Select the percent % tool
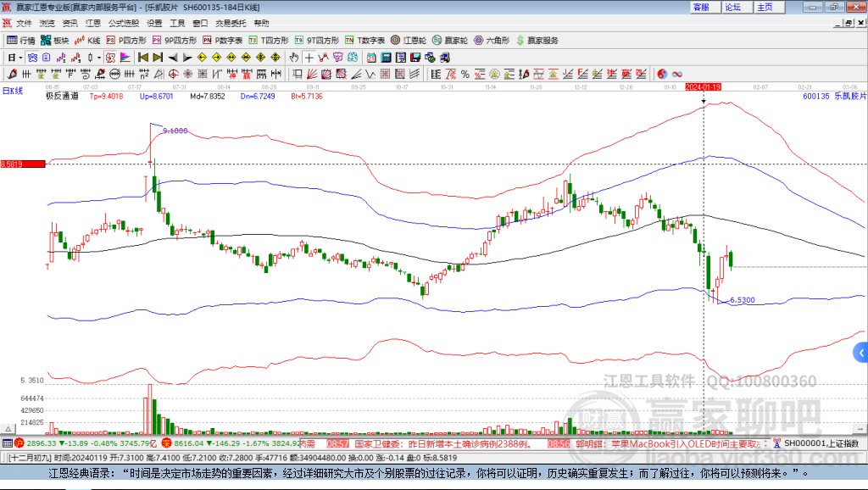The height and width of the screenshot is (490, 868). click(x=465, y=75)
